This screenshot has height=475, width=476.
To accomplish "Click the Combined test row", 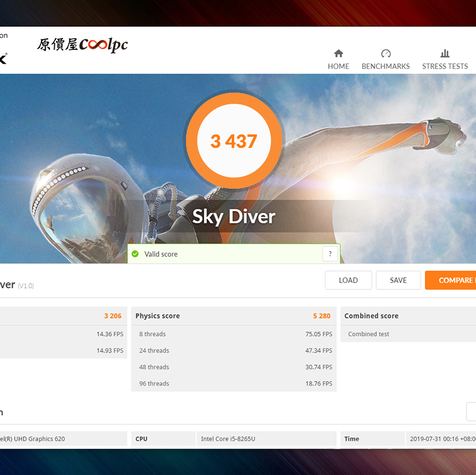I will point(408,334).
